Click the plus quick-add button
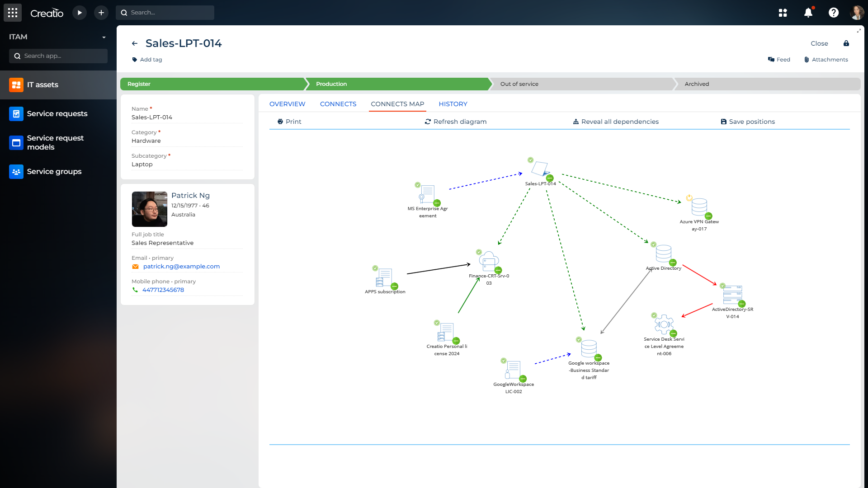 coord(101,13)
